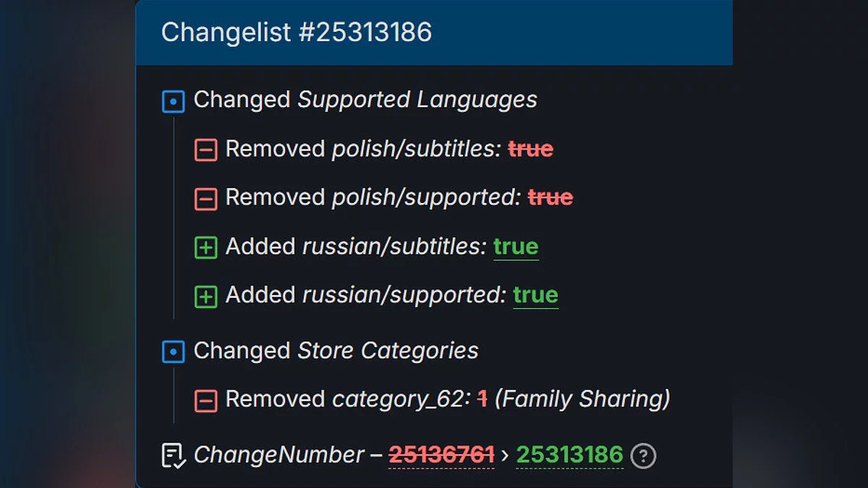Click the green true value for russian/supported
This screenshot has height=488, width=868.
coord(535,295)
